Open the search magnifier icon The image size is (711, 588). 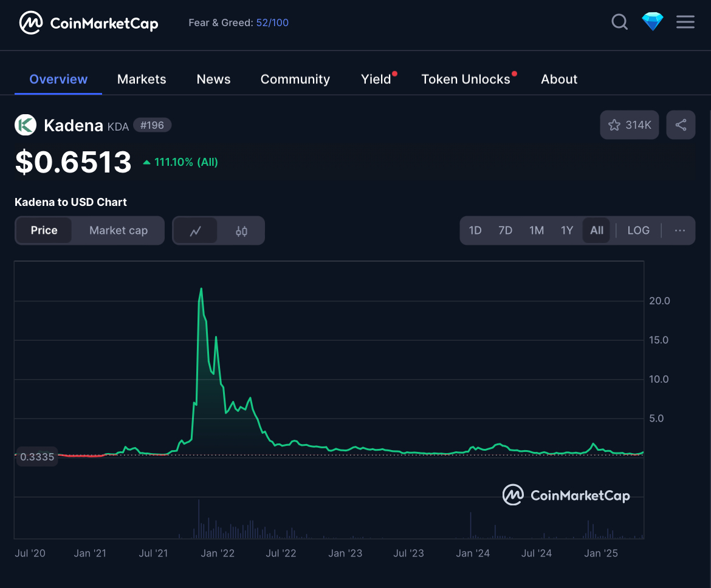[x=619, y=22]
